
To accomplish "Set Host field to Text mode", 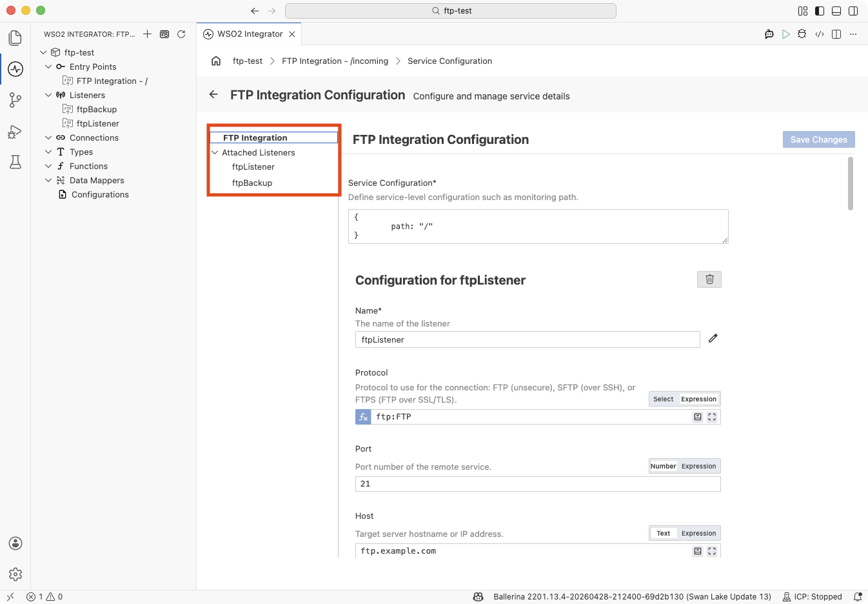I will click(x=663, y=533).
